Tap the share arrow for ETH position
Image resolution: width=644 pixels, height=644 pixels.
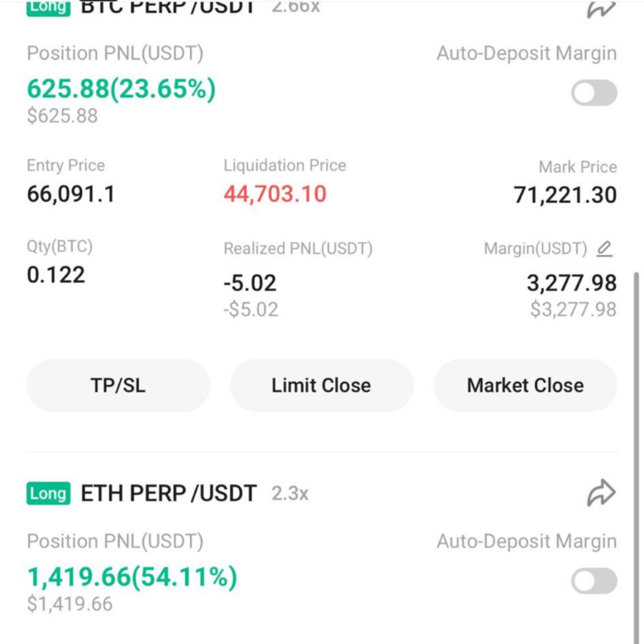(x=601, y=493)
